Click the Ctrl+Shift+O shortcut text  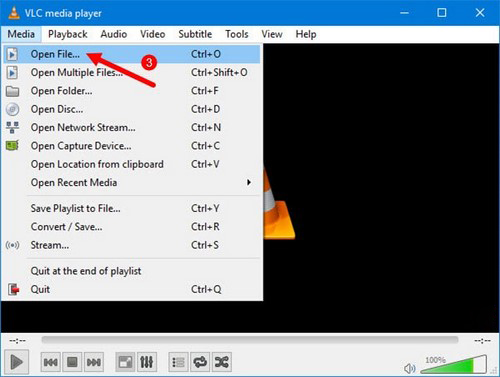point(219,72)
